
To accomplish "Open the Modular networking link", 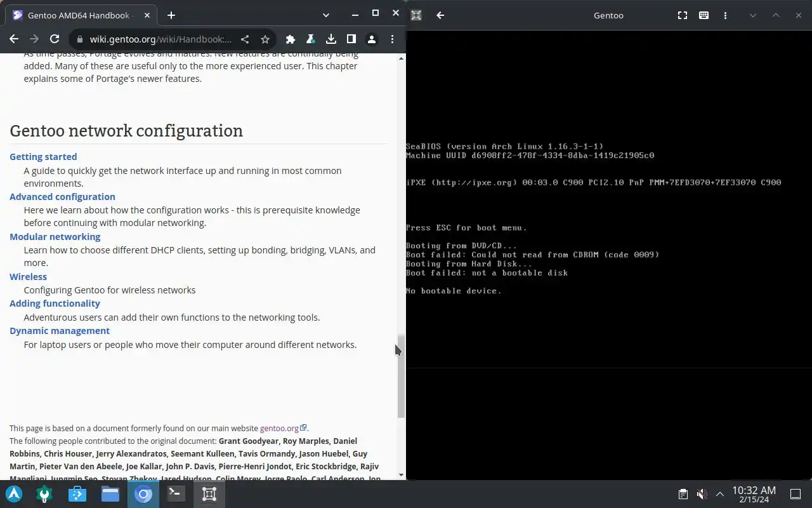I will pos(55,237).
